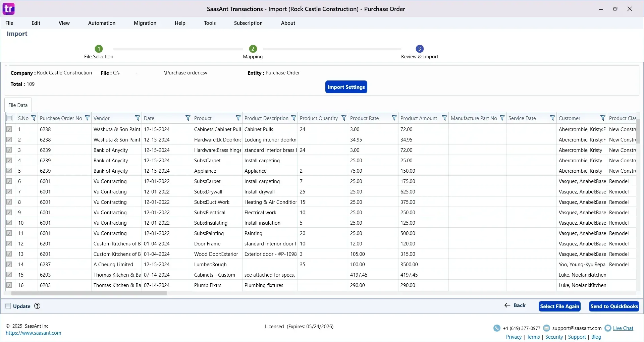Toggle the select-all header checkbox
644x342 pixels.
point(9,118)
